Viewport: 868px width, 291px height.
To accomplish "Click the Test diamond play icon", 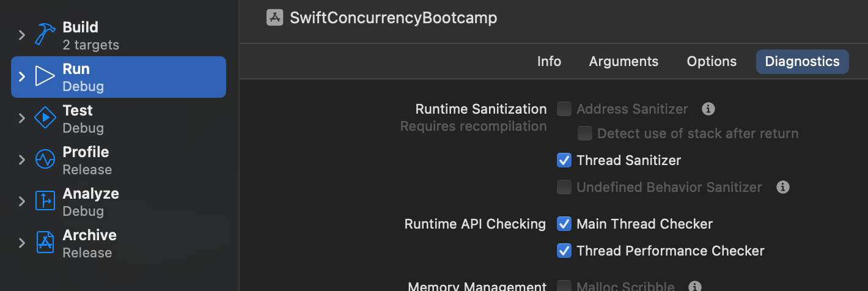I will coord(45,118).
